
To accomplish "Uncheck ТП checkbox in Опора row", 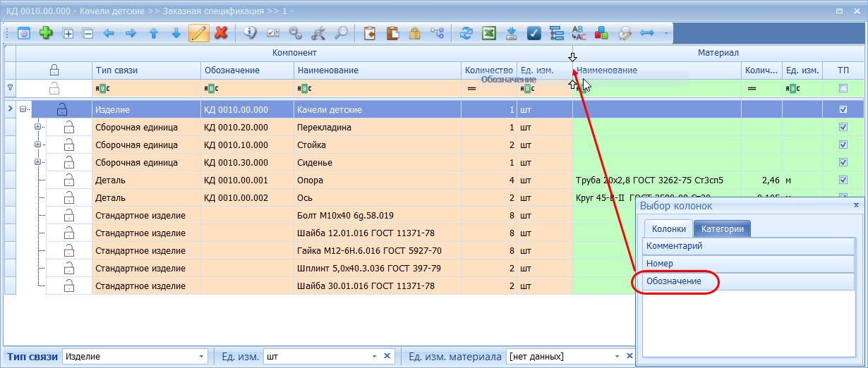I will [843, 180].
